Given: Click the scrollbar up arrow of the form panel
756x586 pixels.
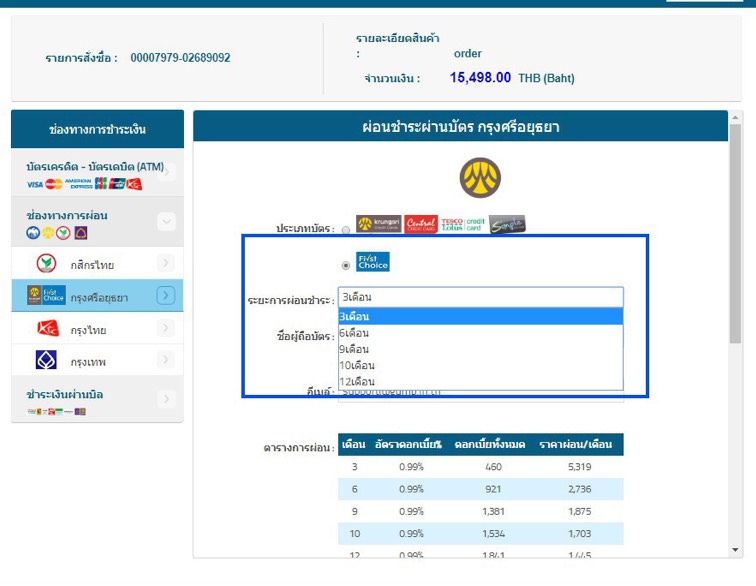Looking at the screenshot, I should pyautogui.click(x=735, y=117).
